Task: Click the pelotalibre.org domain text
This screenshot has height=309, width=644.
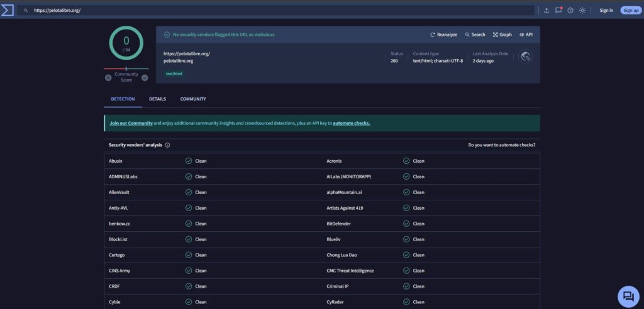Action: coord(178,61)
